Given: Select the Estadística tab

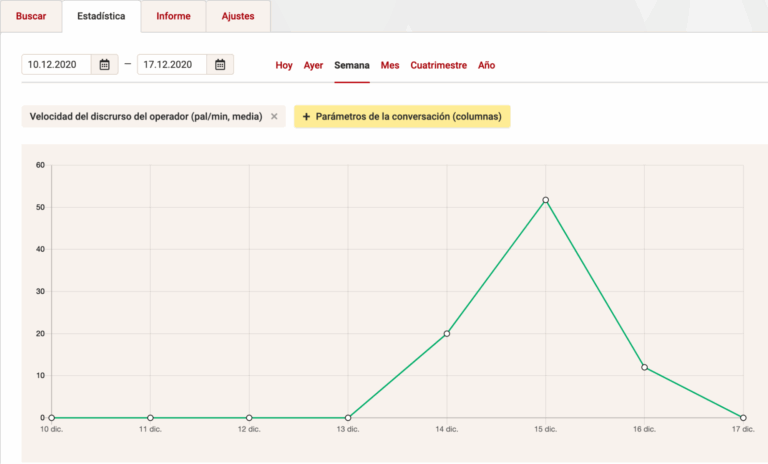Looking at the screenshot, I should click(101, 16).
